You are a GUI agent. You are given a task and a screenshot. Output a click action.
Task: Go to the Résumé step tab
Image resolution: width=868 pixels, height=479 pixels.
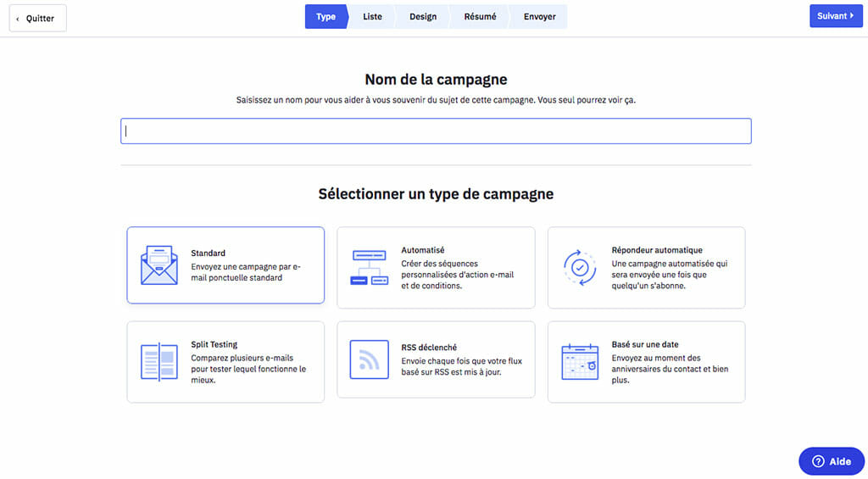click(480, 17)
